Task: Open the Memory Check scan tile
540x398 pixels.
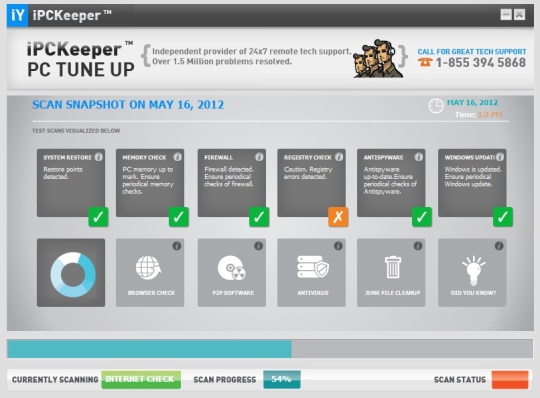Action: point(150,183)
